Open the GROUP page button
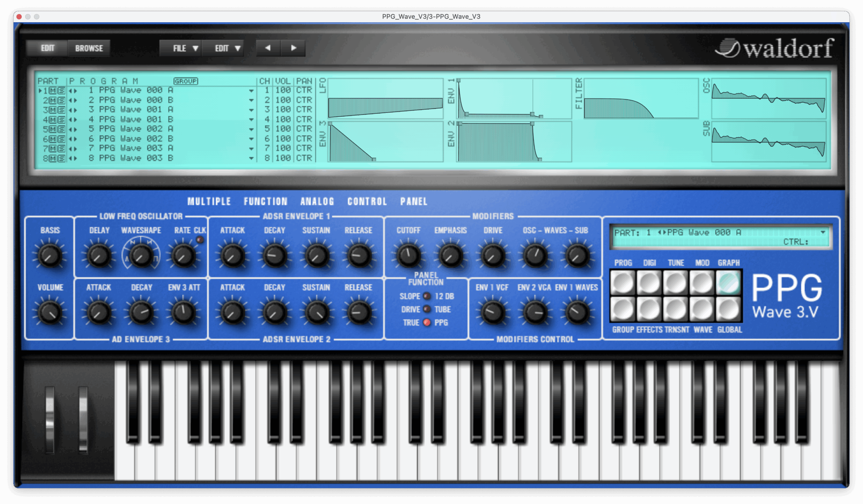The width and height of the screenshot is (863, 504). [623, 309]
